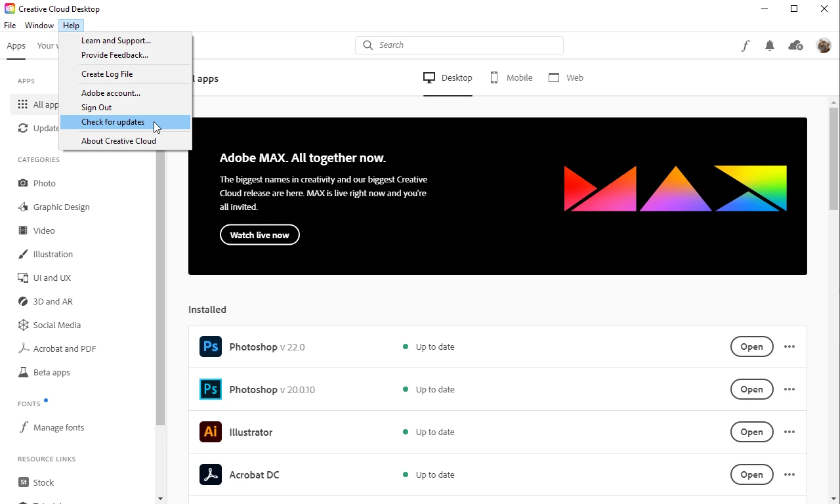Click the Installed section heading
The width and height of the screenshot is (840, 504).
click(207, 310)
